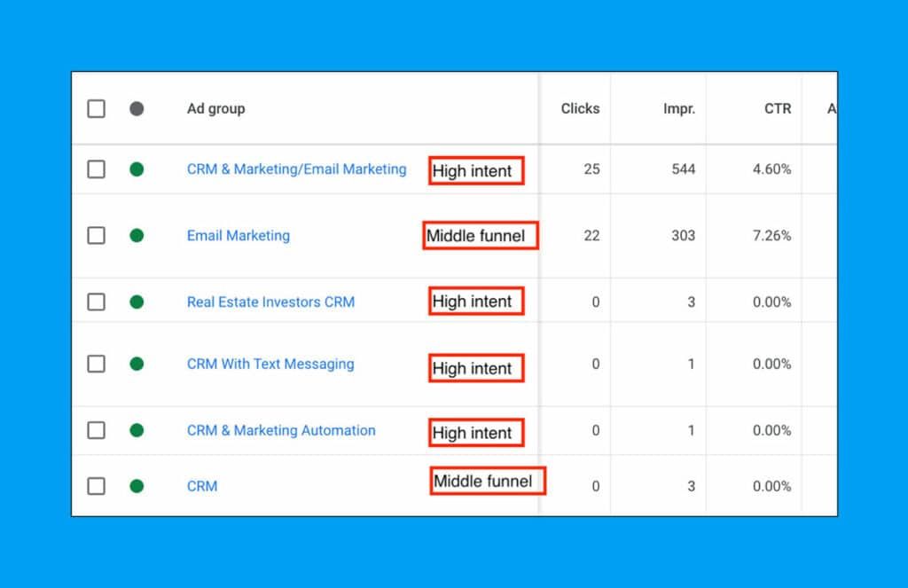Tick the checkbox in the CRM row
908x588 pixels.
(96, 486)
